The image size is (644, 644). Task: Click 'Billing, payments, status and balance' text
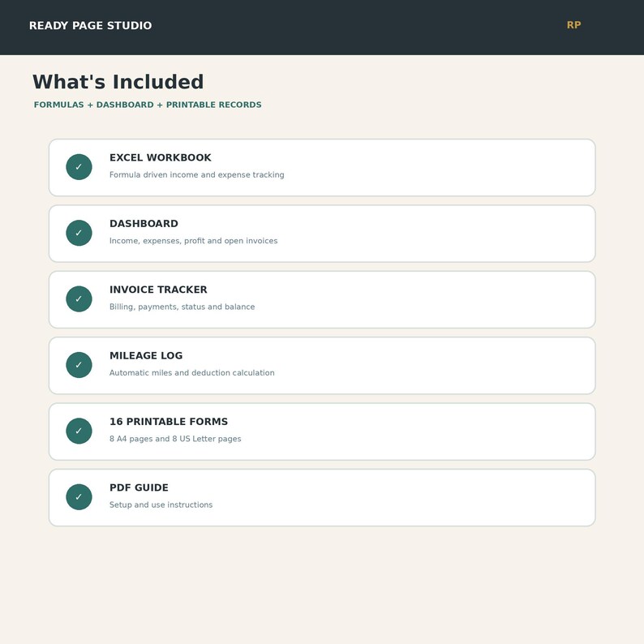(x=182, y=307)
